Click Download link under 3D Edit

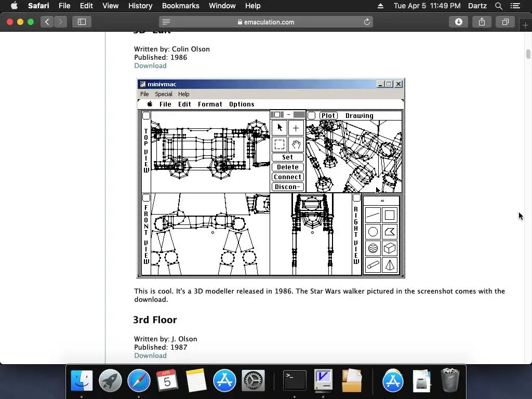150,65
